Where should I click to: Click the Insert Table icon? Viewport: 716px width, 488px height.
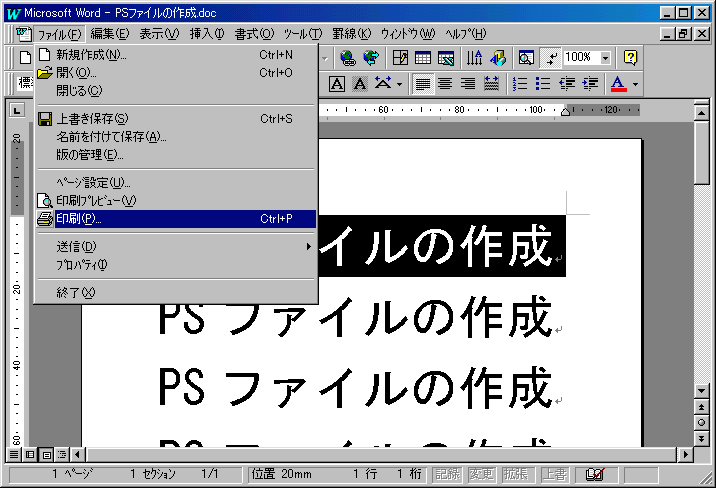[423, 58]
